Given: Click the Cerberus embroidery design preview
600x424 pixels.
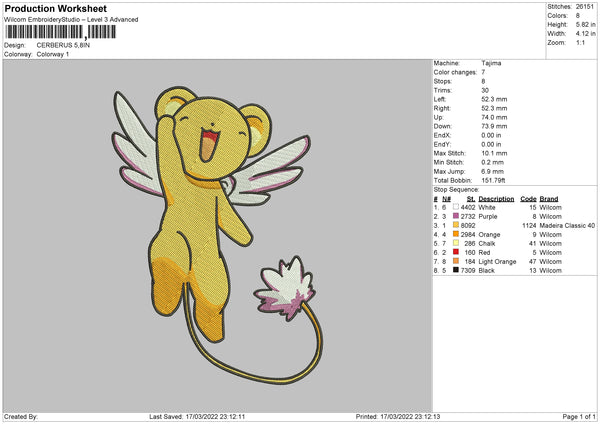Looking at the screenshot, I should 217,236.
